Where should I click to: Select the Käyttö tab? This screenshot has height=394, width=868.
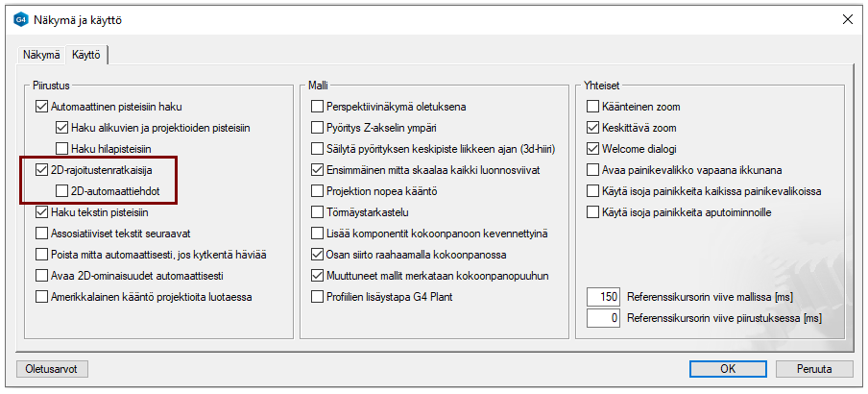point(86,56)
